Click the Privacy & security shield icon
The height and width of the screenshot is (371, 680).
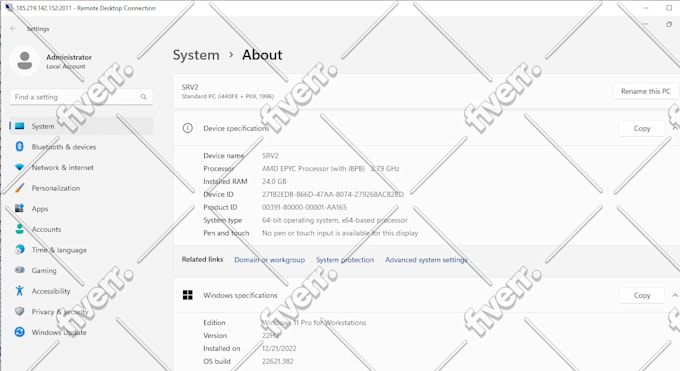click(20, 311)
